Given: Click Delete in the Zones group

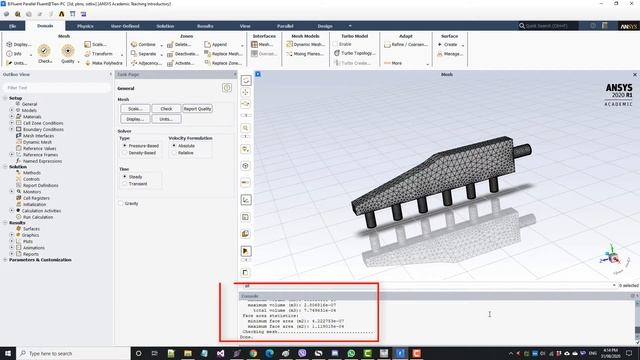Looking at the screenshot, I should tap(179, 44).
